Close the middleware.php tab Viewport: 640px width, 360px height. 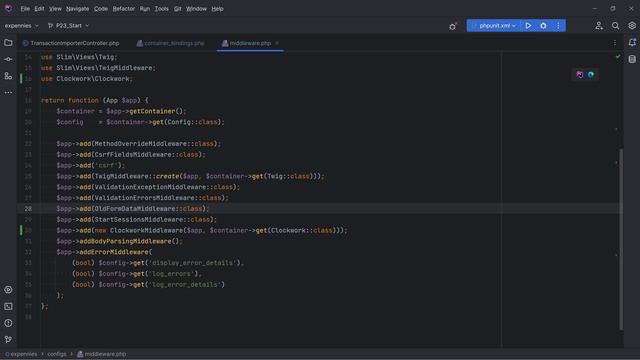pyautogui.click(x=277, y=43)
